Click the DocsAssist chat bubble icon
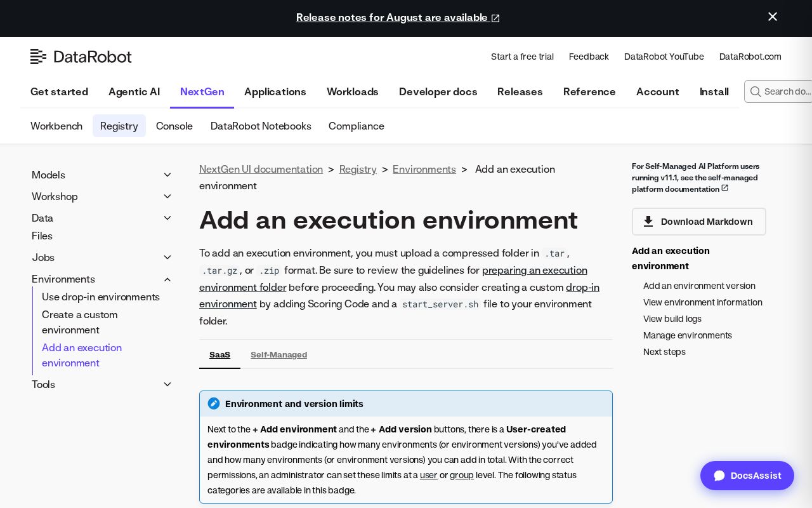This screenshot has height=508, width=812. pos(719,476)
